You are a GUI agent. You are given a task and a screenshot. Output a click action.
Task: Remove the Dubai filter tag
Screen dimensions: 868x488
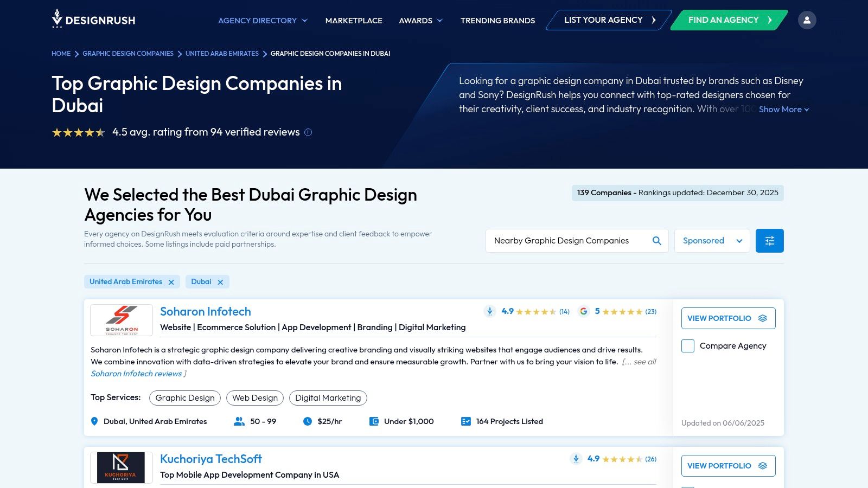pos(221,281)
